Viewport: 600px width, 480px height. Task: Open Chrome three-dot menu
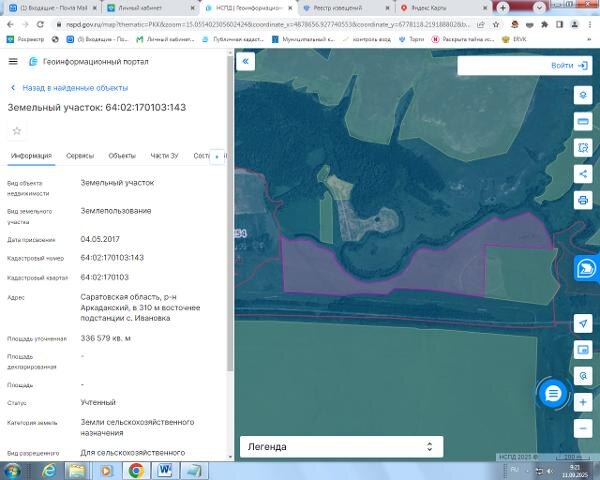pyautogui.click(x=590, y=24)
